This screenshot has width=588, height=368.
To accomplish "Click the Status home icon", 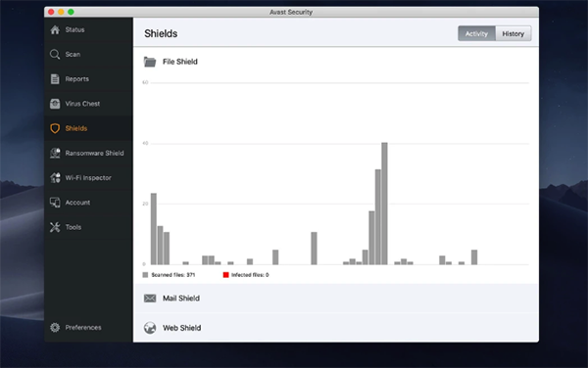I will tap(55, 29).
